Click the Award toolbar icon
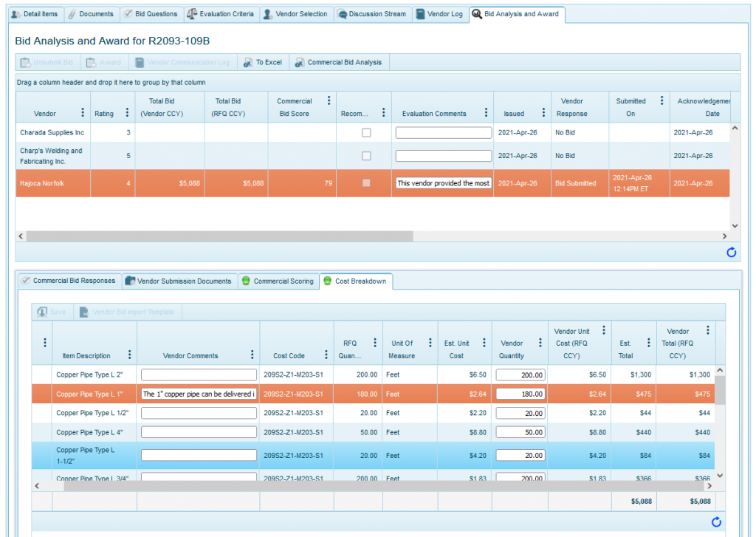 coord(103,62)
